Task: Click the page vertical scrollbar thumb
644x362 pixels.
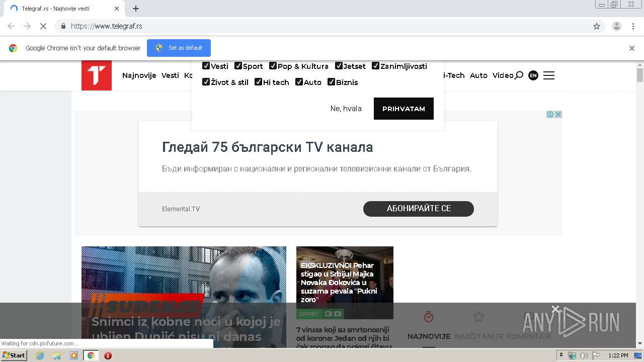Action: [x=640, y=75]
